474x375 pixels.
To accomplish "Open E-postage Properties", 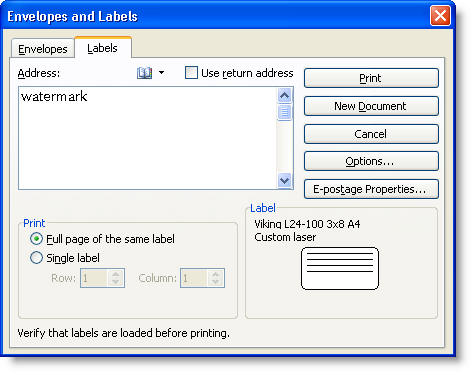I will click(371, 189).
